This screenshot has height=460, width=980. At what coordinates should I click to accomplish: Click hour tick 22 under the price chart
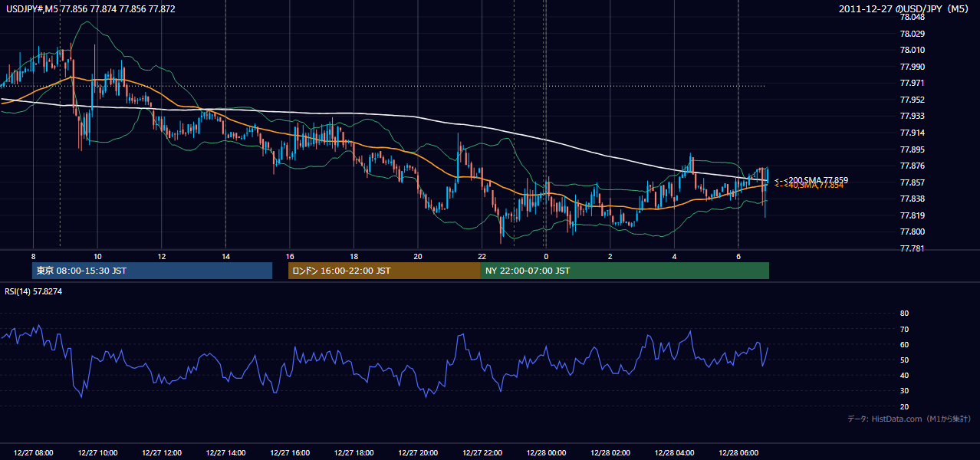tap(482, 256)
